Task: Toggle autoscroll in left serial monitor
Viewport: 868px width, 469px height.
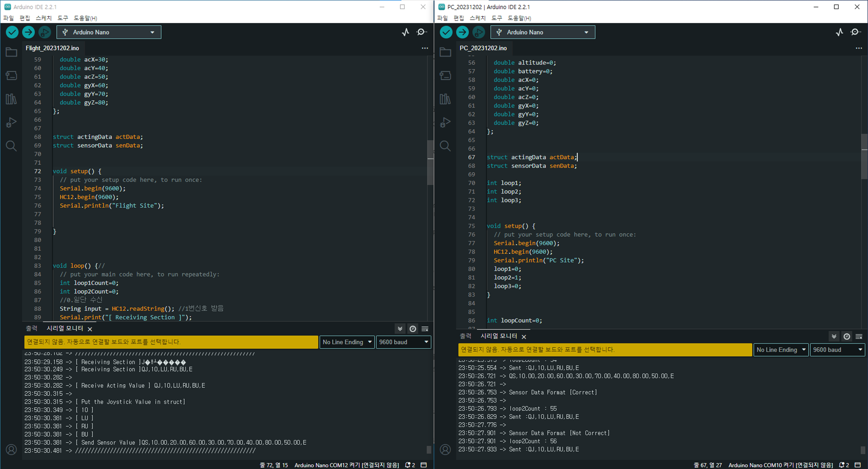Action: tap(400, 329)
